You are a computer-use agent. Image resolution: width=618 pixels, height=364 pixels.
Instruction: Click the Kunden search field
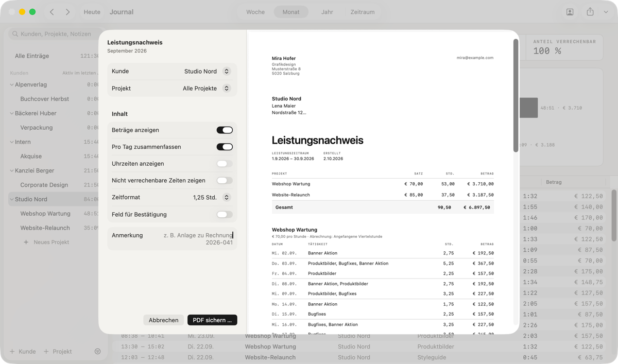[54, 34]
